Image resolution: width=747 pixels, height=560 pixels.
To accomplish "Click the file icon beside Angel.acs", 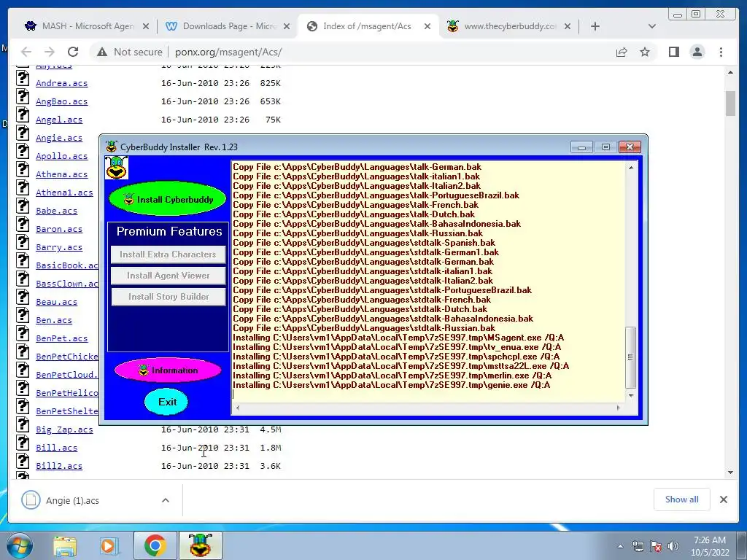I will pyautogui.click(x=23, y=114).
